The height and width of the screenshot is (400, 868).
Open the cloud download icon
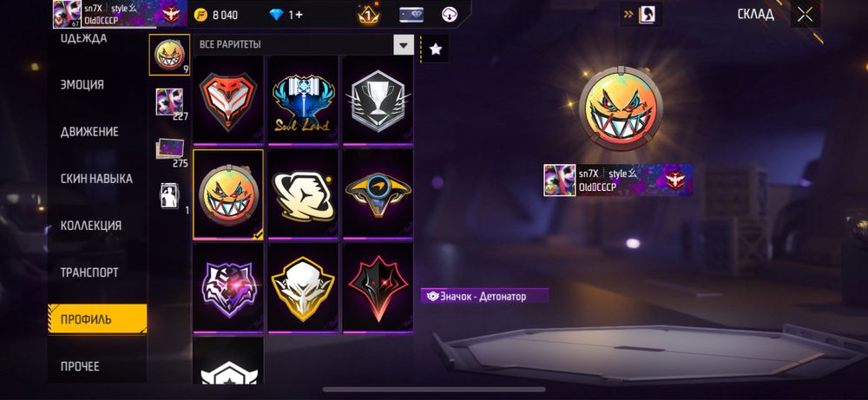(x=450, y=15)
